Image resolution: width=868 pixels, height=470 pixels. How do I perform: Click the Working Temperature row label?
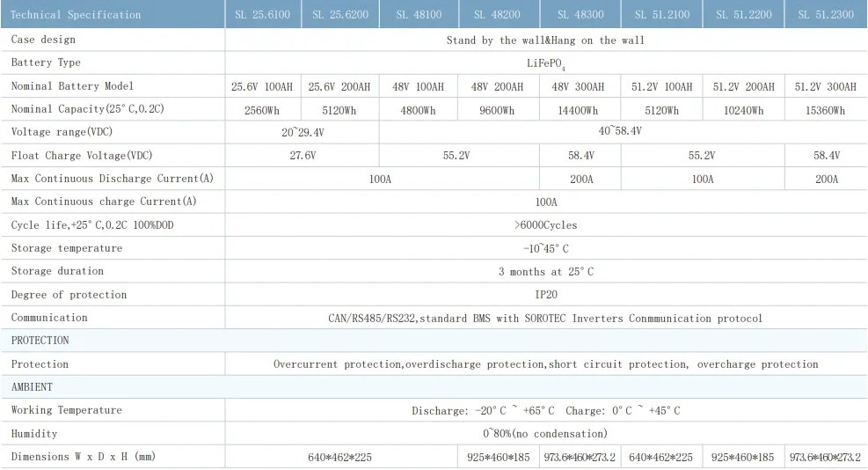(x=67, y=410)
